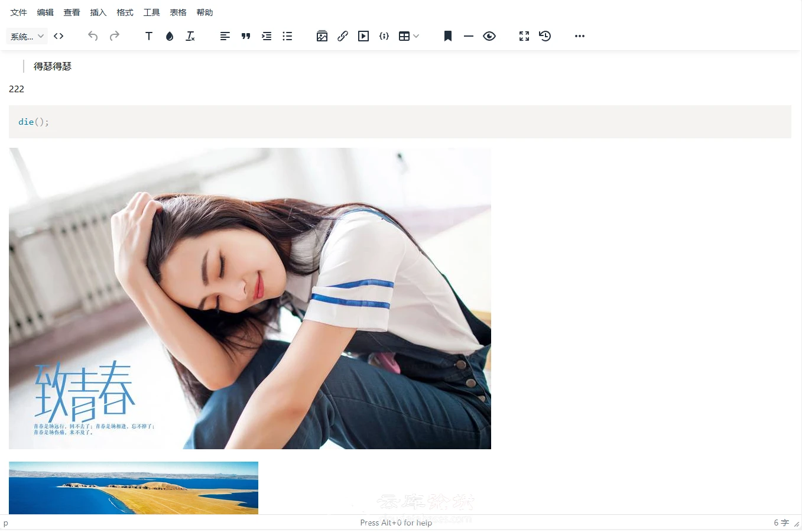The height and width of the screenshot is (532, 802).
Task: Pick text color with droplet icon
Action: [170, 36]
